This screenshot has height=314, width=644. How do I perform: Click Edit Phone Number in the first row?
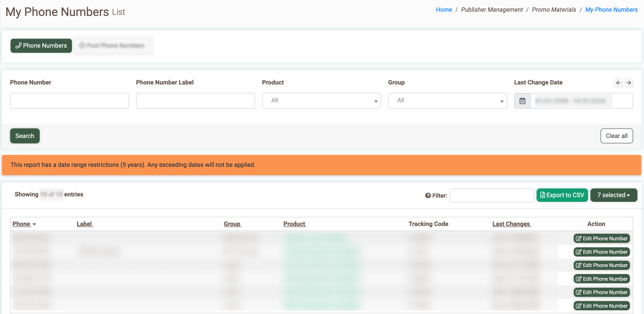tap(601, 238)
